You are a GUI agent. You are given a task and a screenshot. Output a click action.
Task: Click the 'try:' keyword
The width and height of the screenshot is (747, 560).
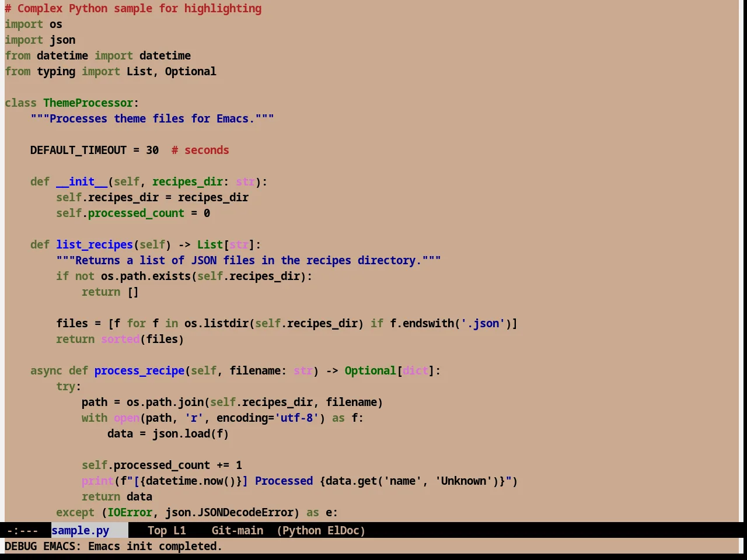[69, 386]
